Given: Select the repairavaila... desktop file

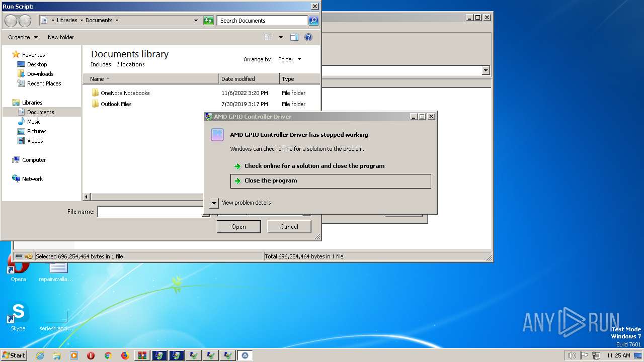Looking at the screenshot, I should click(56, 271).
